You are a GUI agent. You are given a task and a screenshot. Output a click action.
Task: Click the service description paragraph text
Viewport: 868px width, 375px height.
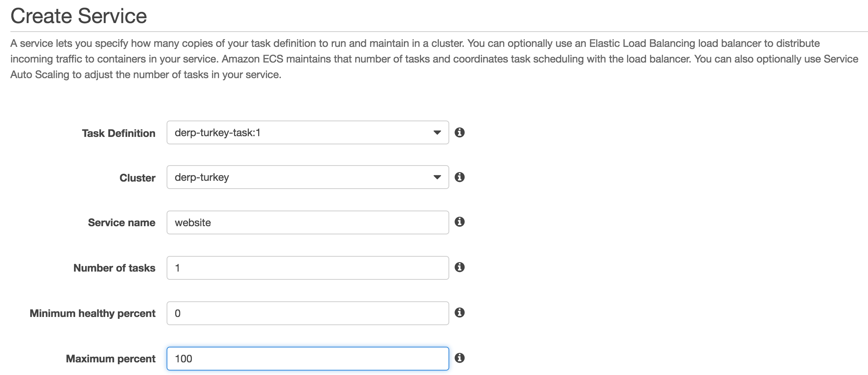434,59
